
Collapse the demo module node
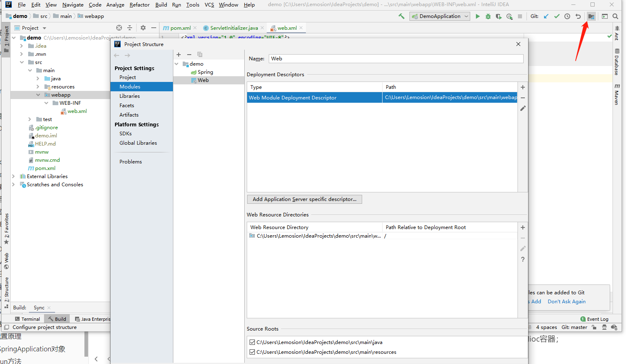[177, 64]
